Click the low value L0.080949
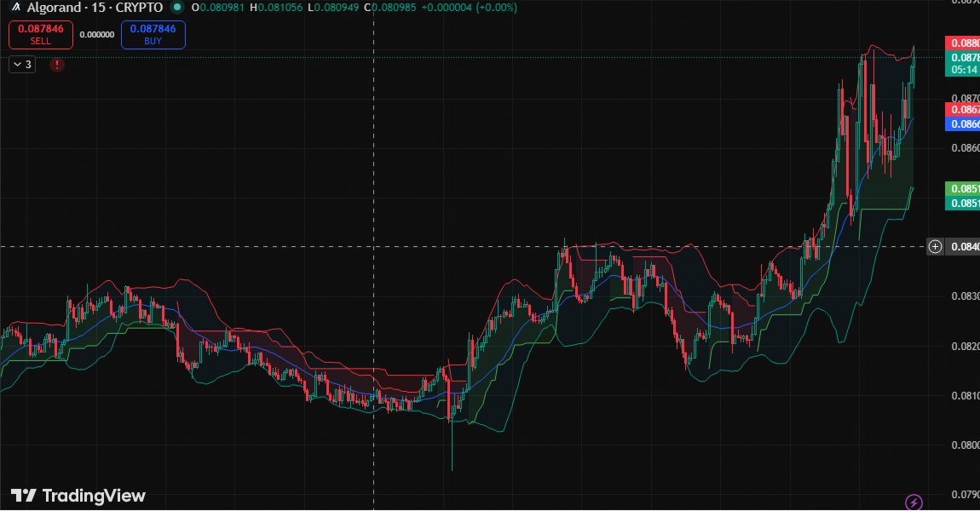This screenshot has height=511, width=980. coord(333,8)
